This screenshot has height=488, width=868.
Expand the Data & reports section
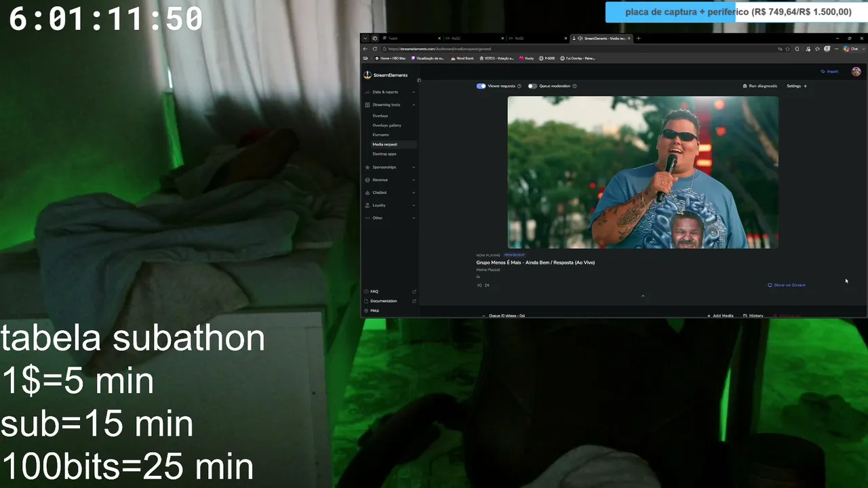pyautogui.click(x=414, y=92)
